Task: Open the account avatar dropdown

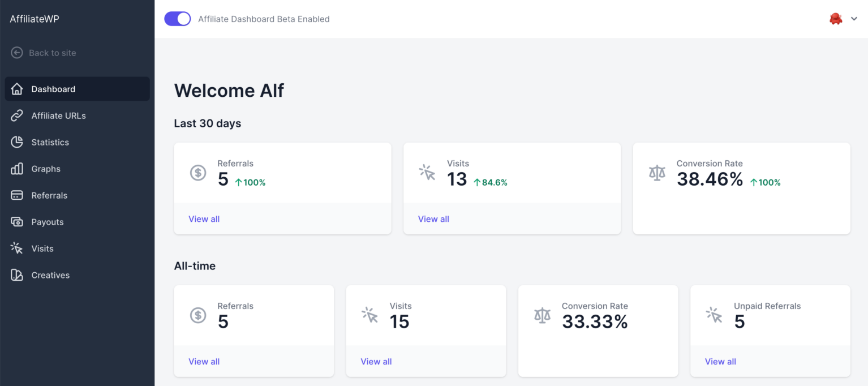Action: click(x=835, y=19)
